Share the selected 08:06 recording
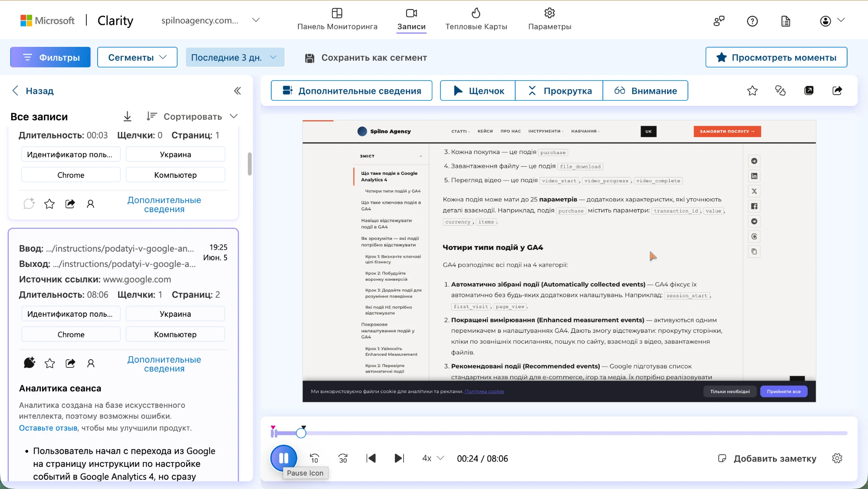Screen dimensions: 868x489 70,363
